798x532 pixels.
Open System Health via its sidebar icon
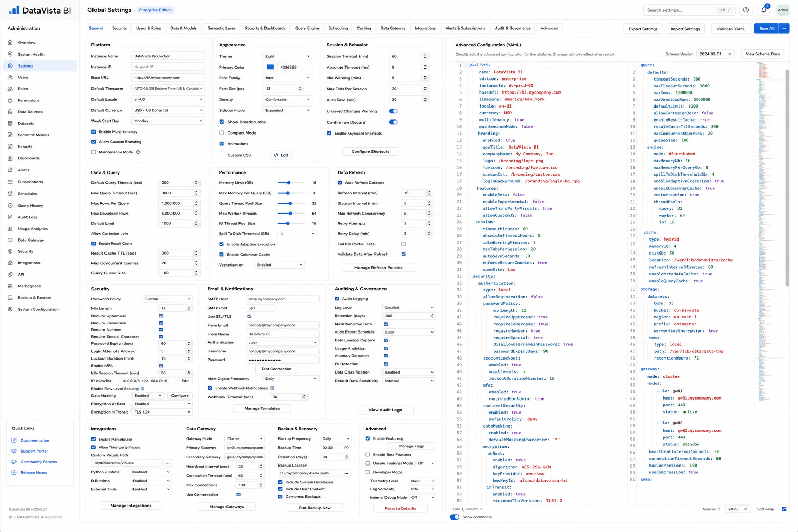click(10, 54)
